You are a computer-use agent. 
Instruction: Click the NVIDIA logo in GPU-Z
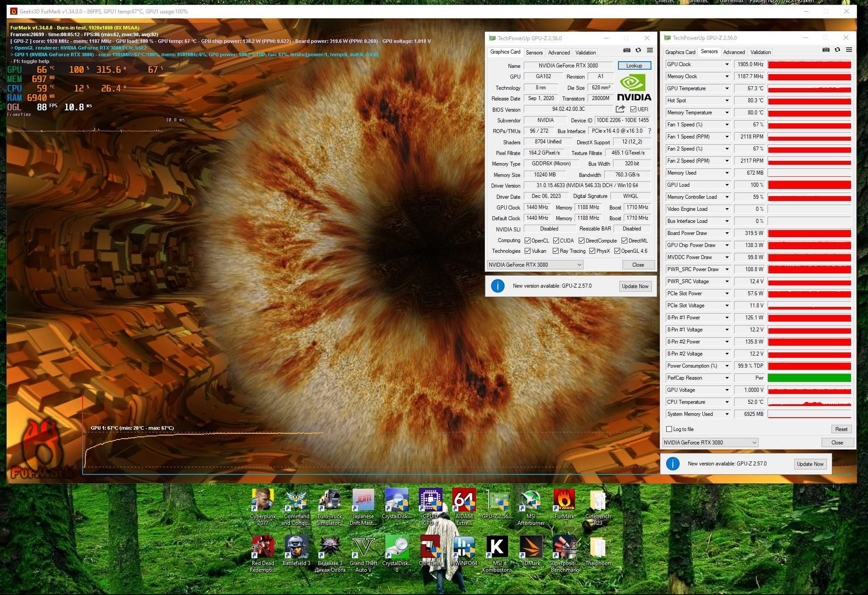pos(634,88)
